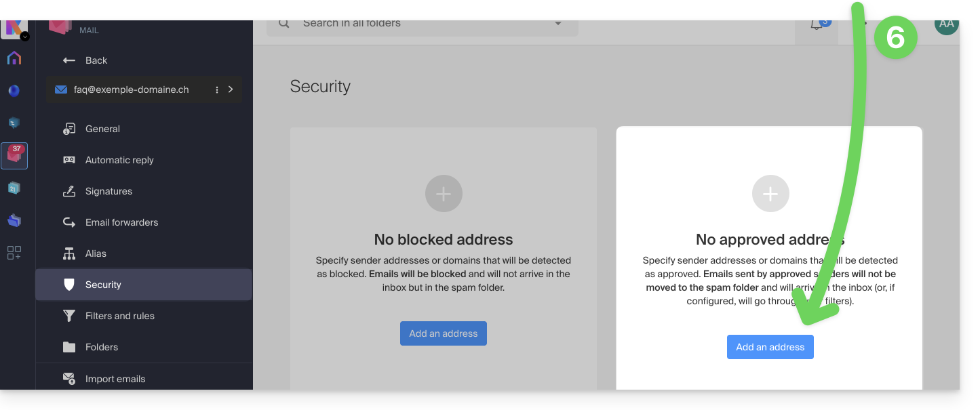980x410 pixels.
Task: Open the three-dot menu for faq@exemple-domaine.ch
Action: tap(217, 89)
